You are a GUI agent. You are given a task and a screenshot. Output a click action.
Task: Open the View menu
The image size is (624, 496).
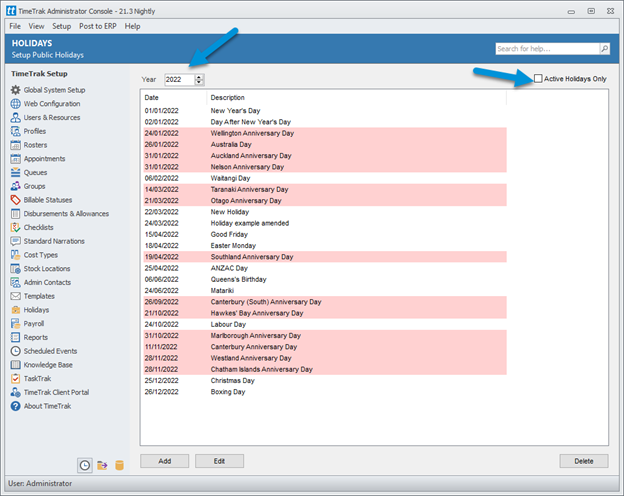coord(36,26)
